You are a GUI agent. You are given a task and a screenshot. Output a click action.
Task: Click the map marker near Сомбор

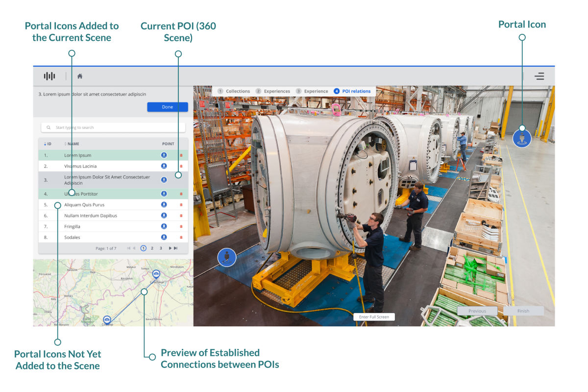pyautogui.click(x=107, y=319)
